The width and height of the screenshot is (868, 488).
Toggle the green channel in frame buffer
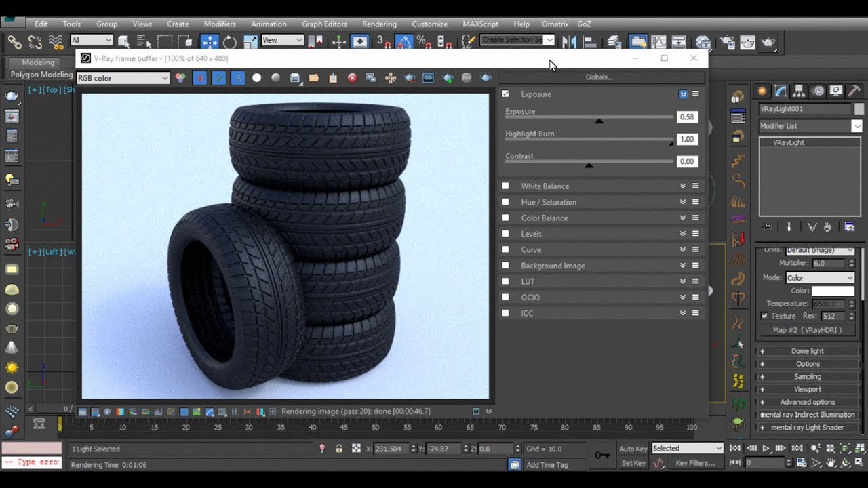(x=219, y=78)
